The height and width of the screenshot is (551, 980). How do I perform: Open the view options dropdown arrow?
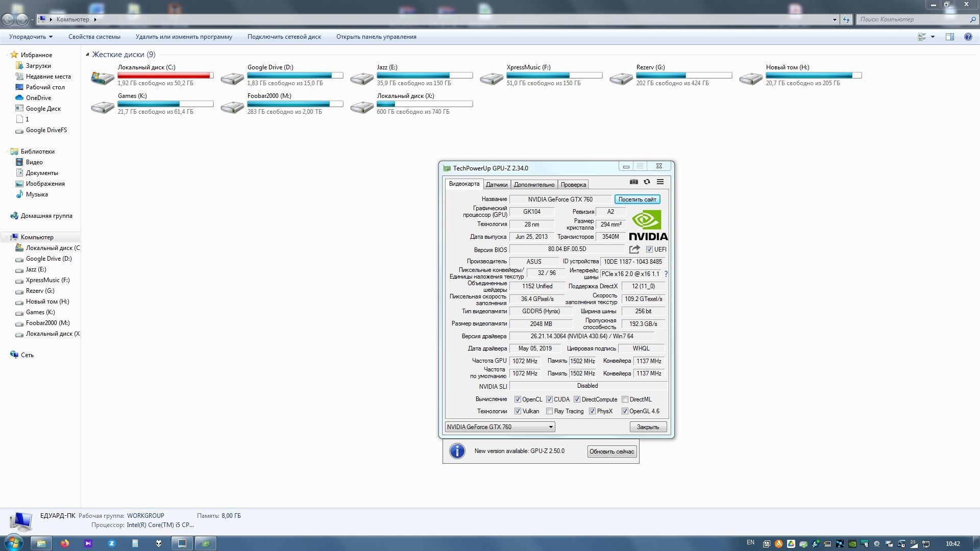click(x=933, y=37)
